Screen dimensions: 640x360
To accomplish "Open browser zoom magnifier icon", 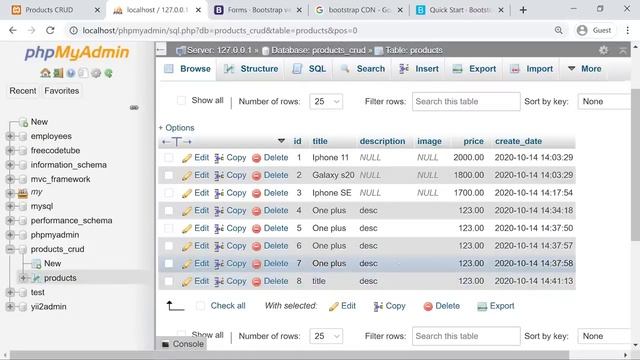I will pos(558,30).
